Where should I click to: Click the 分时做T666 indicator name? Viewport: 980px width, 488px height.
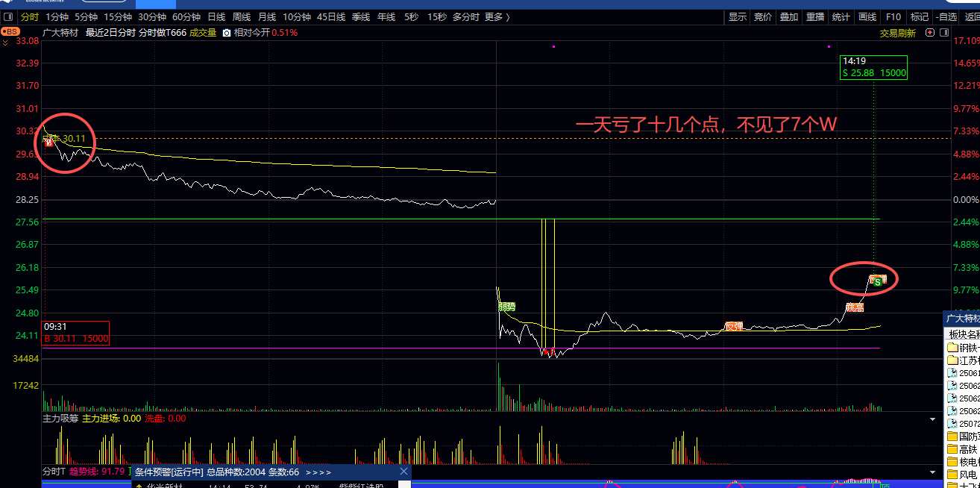point(163,32)
